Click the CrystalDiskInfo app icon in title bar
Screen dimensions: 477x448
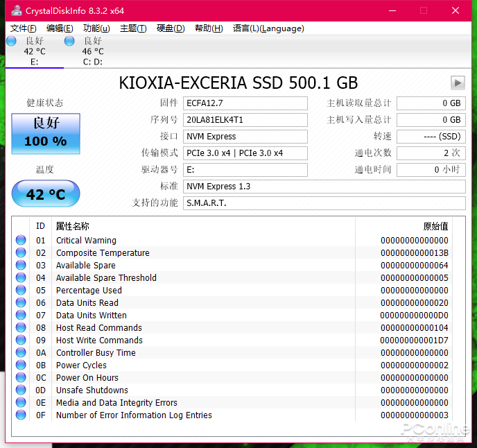tap(17, 10)
